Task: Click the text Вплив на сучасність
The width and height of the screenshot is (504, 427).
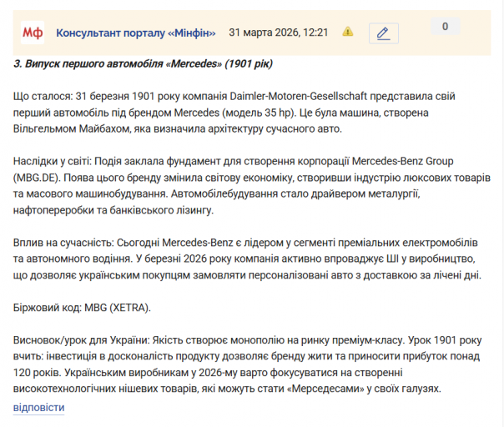Action: pyautogui.click(x=63, y=242)
